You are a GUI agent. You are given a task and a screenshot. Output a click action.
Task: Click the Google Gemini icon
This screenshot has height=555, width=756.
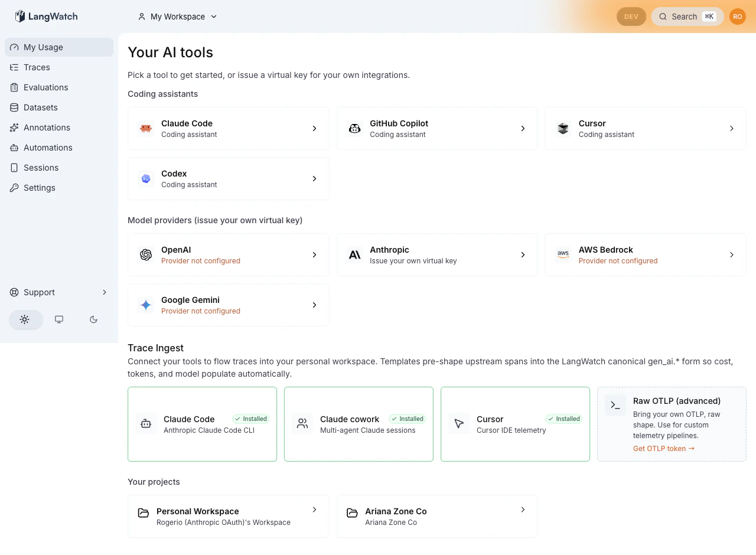point(146,305)
